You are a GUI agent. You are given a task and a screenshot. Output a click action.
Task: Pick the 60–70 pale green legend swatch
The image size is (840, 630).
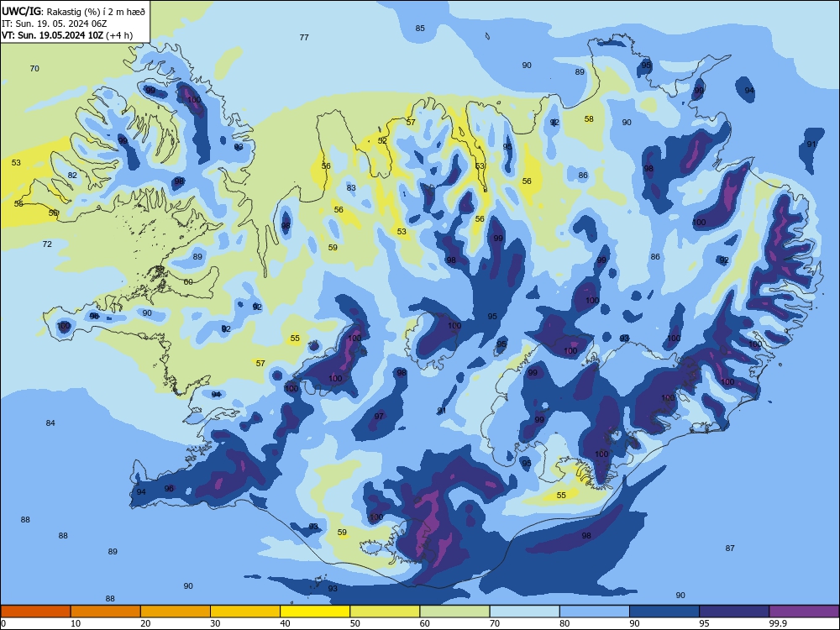[454, 612]
